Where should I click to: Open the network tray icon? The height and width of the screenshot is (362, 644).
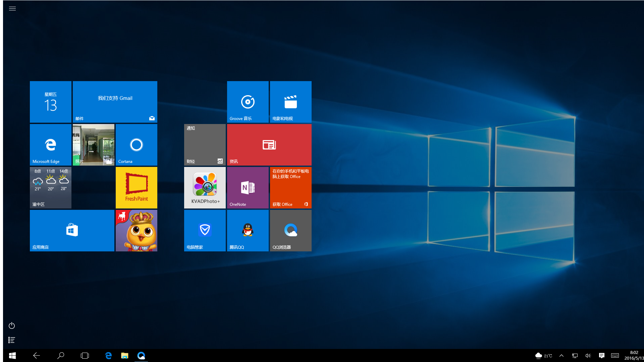[x=575, y=356]
